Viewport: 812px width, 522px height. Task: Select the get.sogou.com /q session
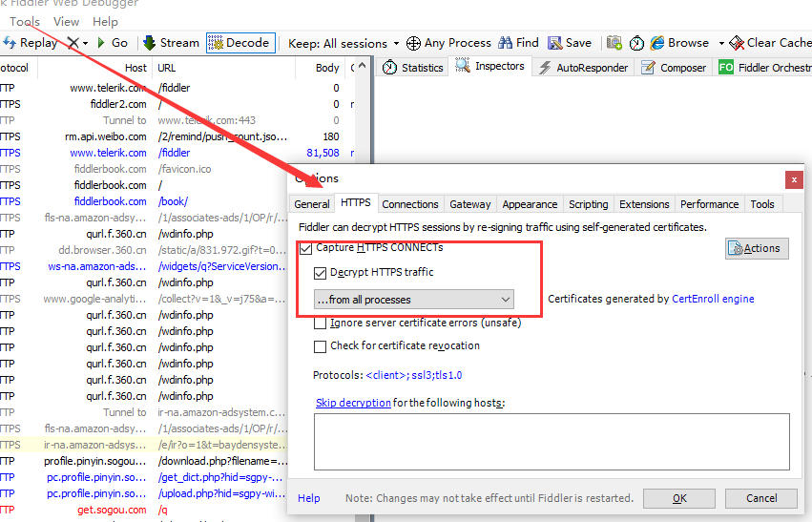pos(144,510)
